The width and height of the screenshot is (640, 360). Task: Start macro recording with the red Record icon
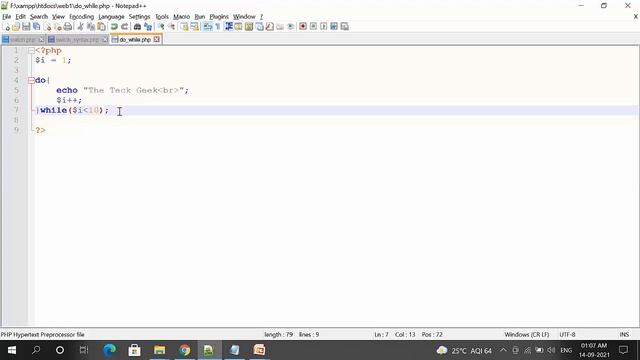tap(303, 27)
